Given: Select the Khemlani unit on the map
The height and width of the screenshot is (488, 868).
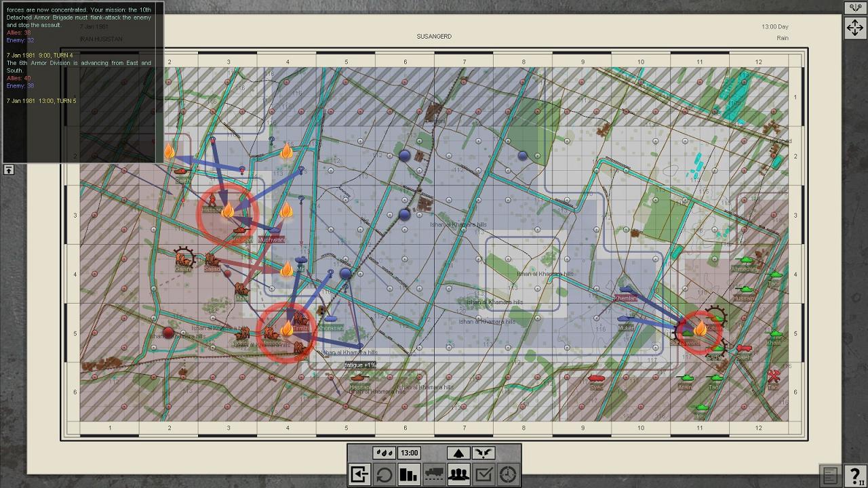Looking at the screenshot, I should click(626, 293).
